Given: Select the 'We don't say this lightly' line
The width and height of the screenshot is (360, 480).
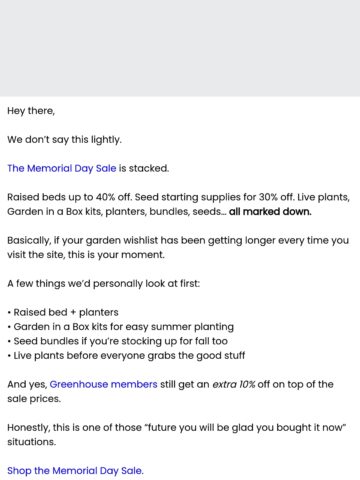Looking at the screenshot, I should coord(64,140).
